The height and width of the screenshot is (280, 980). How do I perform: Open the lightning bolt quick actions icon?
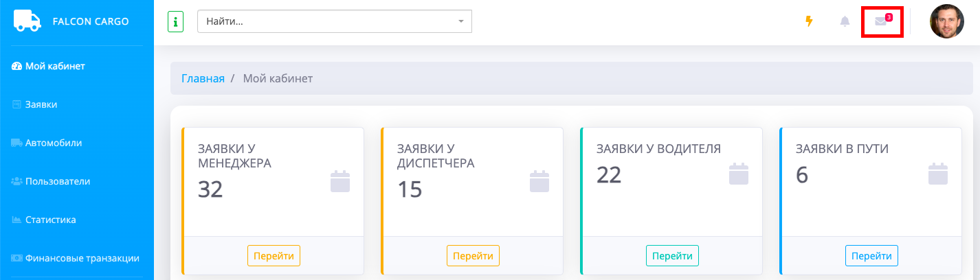809,21
